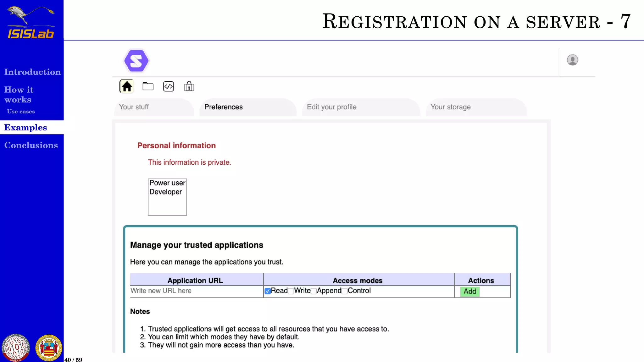Click the green Add button
The width and height of the screenshot is (644, 362).
tap(469, 291)
